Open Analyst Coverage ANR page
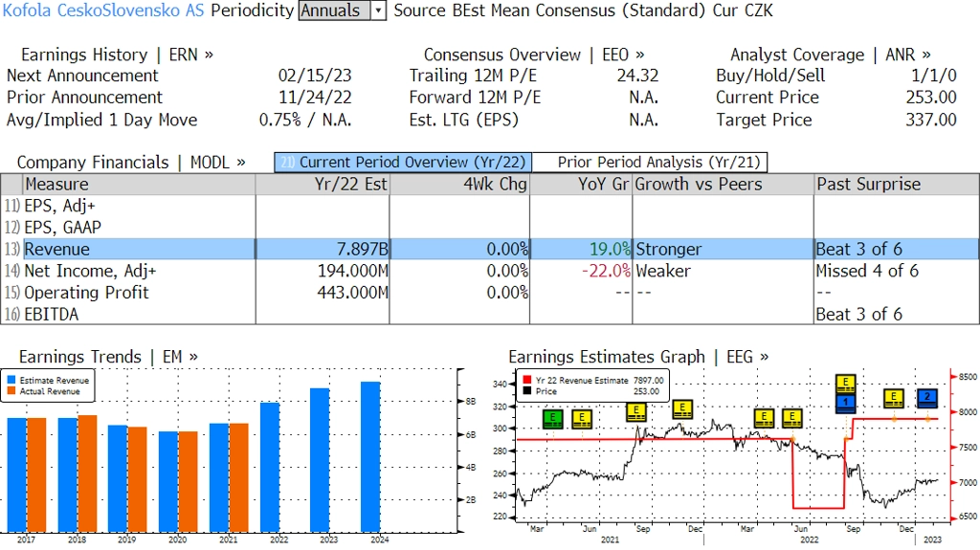Image resolution: width=980 pixels, height=550 pixels. coord(830,55)
